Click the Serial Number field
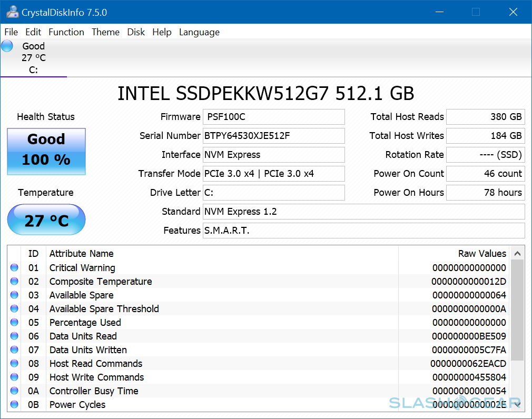This screenshot has width=532, height=419. coord(273,136)
